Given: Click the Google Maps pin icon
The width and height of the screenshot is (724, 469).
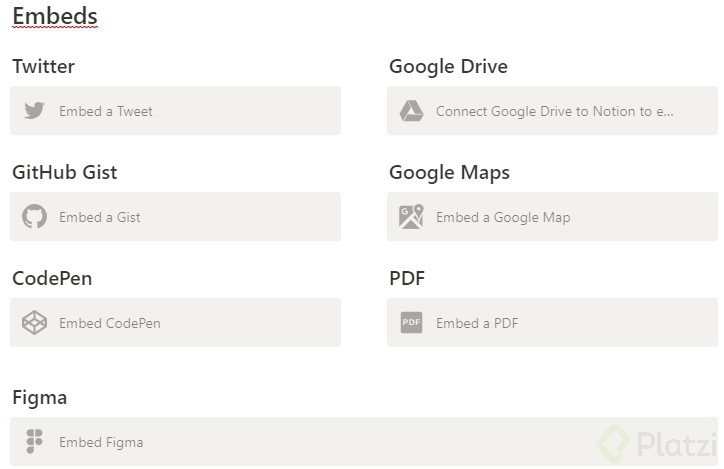Looking at the screenshot, I should (x=412, y=217).
